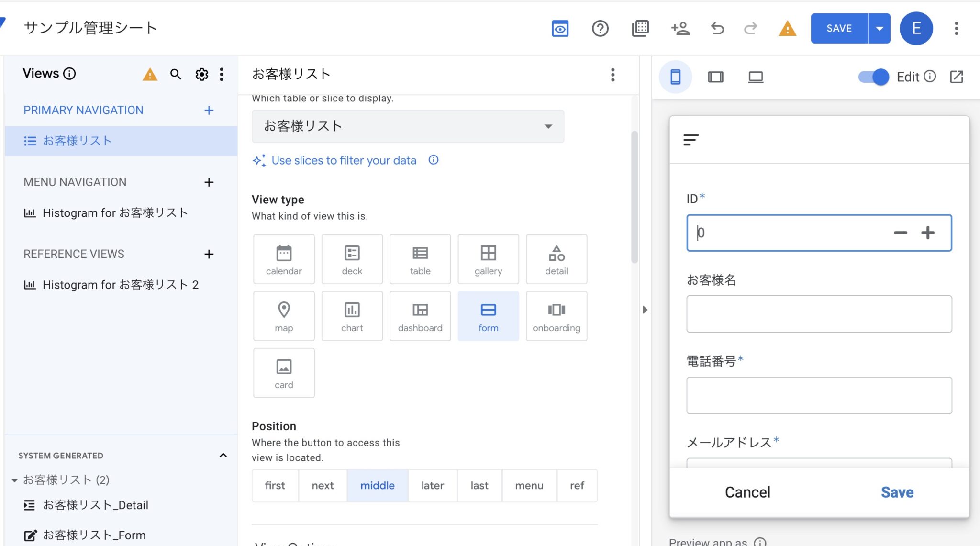
Task: Switch preview to tablet mode
Action: tap(715, 77)
